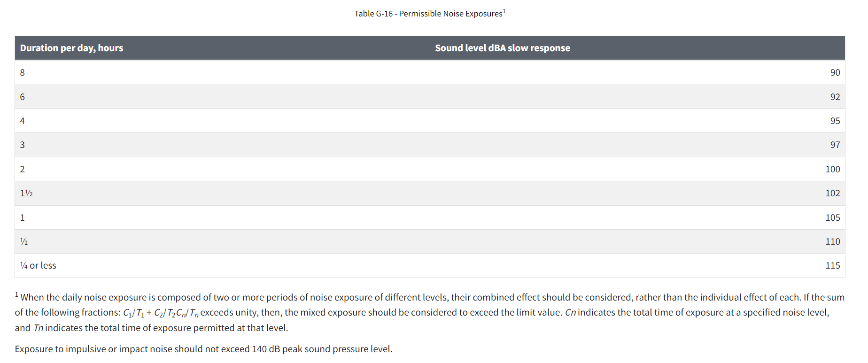The height and width of the screenshot is (363, 868).
Task: Click the sound level value 110
Action: click(832, 241)
